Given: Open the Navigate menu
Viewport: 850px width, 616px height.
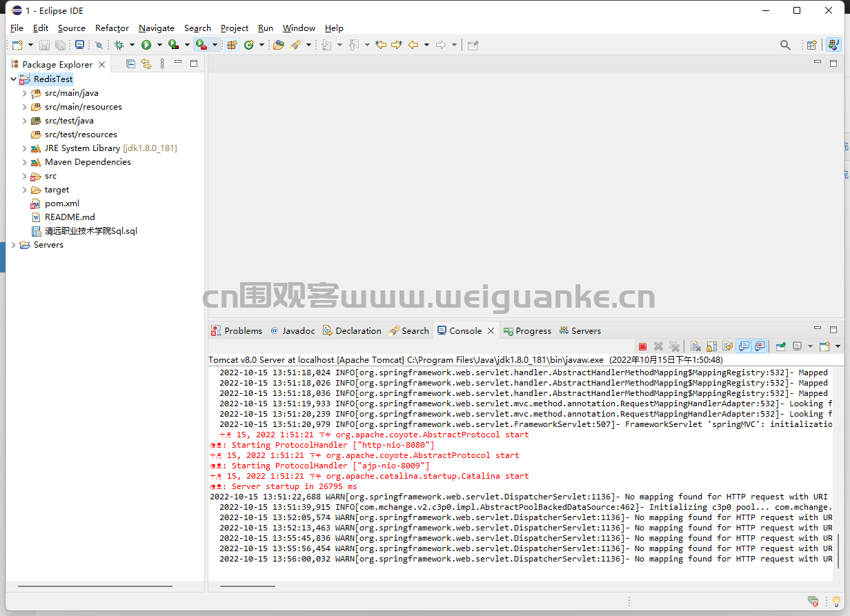Looking at the screenshot, I should pos(157,28).
